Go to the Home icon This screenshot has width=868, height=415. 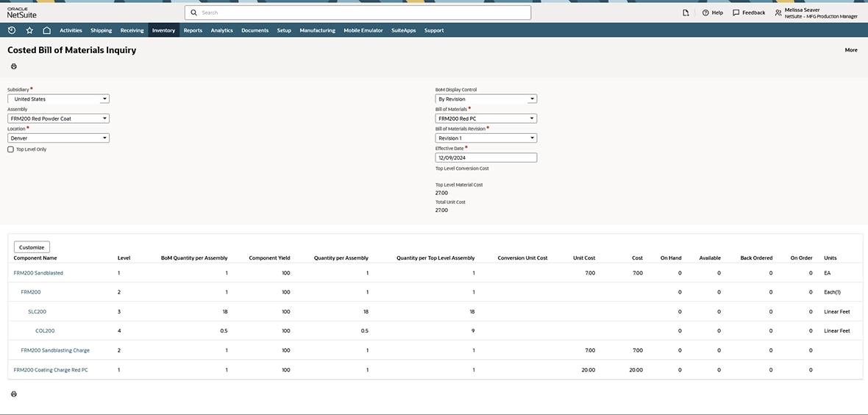coord(46,30)
